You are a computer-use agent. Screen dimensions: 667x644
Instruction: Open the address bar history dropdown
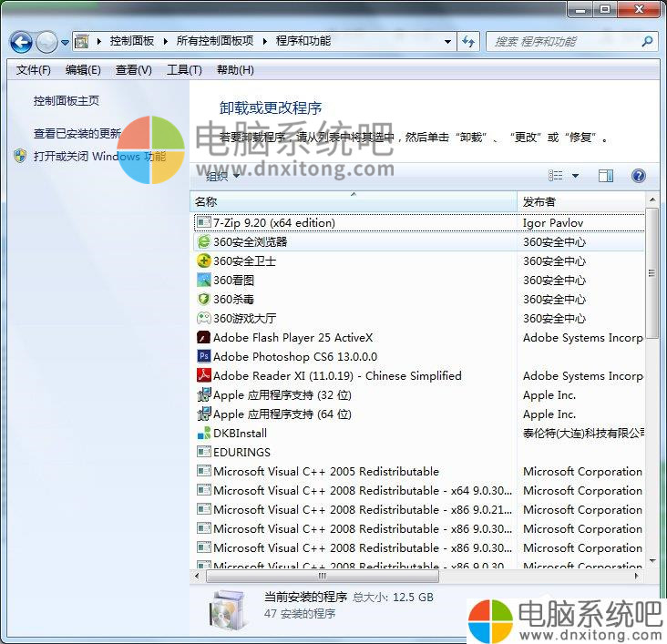(447, 42)
